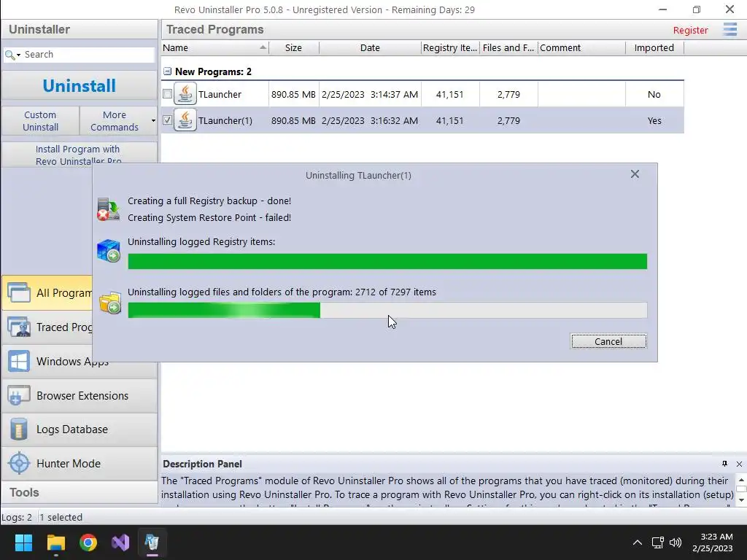The image size is (747, 560).
Task: Open the Browser Extensions section
Action: [79, 396]
